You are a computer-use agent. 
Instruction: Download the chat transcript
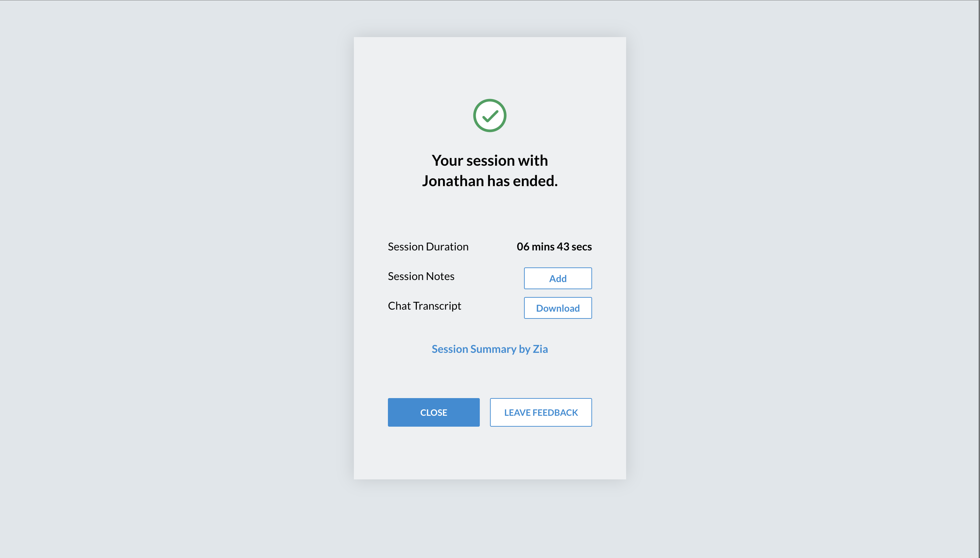click(558, 308)
